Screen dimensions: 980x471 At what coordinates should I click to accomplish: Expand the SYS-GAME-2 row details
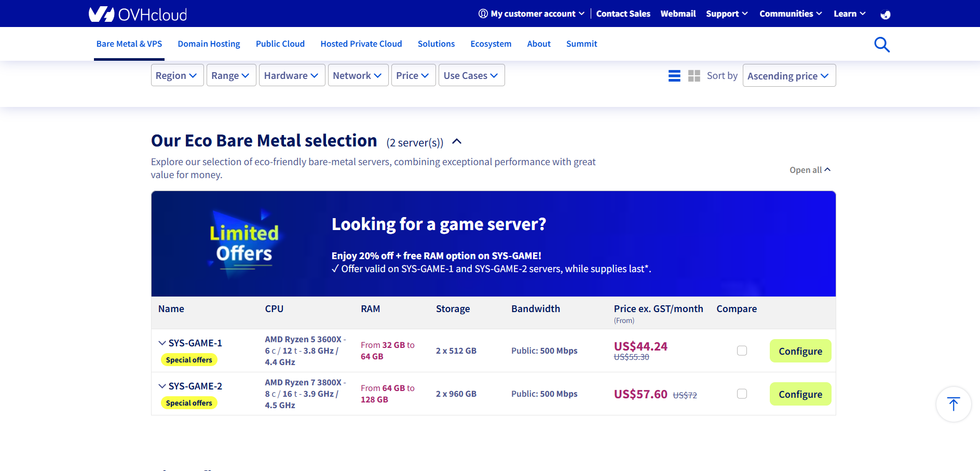tap(162, 386)
